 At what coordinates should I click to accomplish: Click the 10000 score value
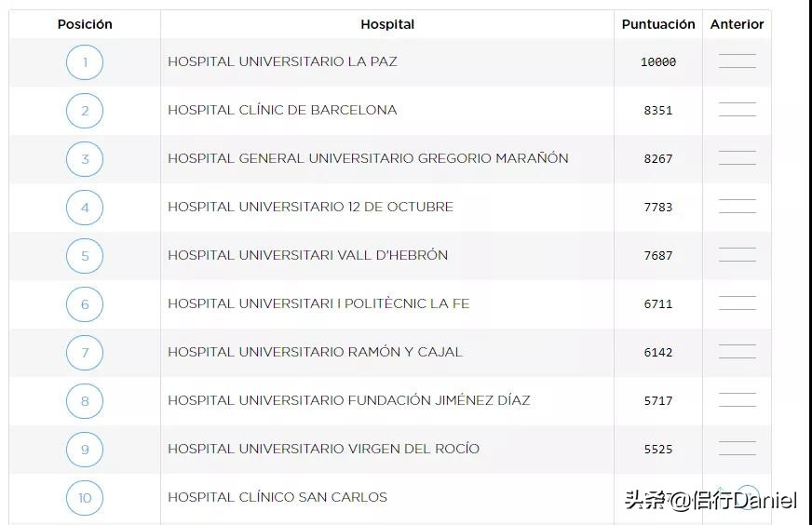[658, 62]
